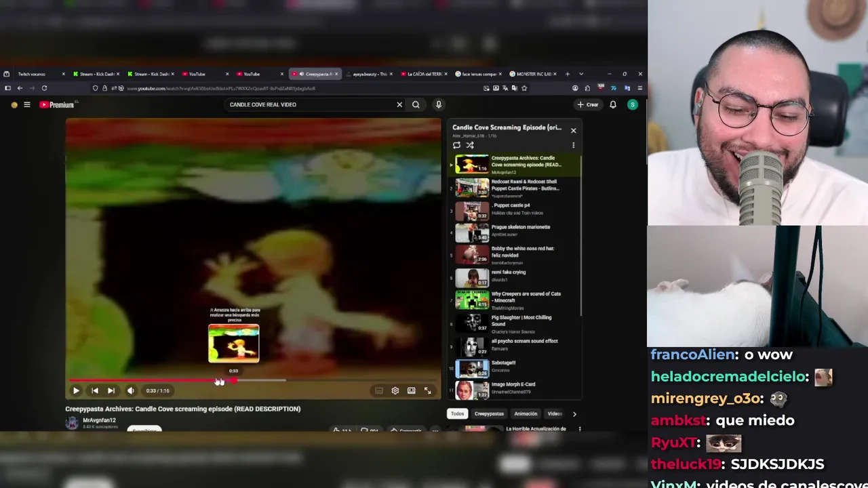Select Redcoat Raani & Redcoat Shell playlist video
The width and height of the screenshot is (868, 488).
click(514, 188)
